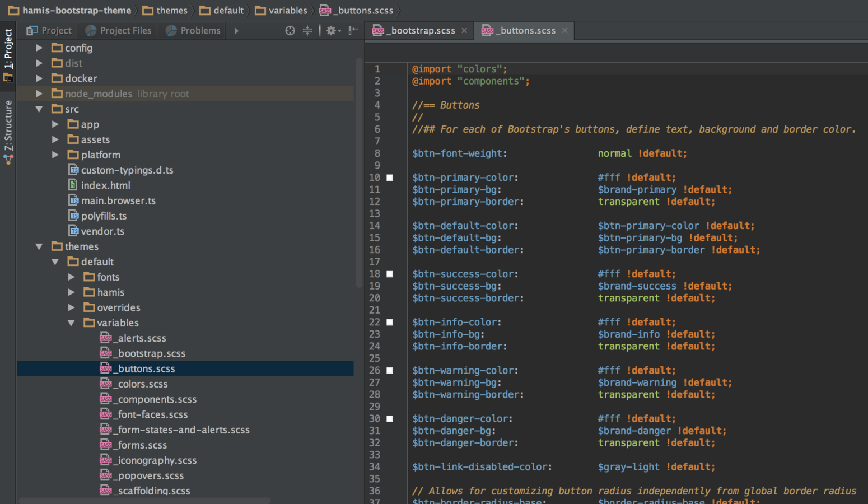Screen dimensions: 868x504
Task: Click the Scroll from Source crosshair icon
Action: point(290,31)
